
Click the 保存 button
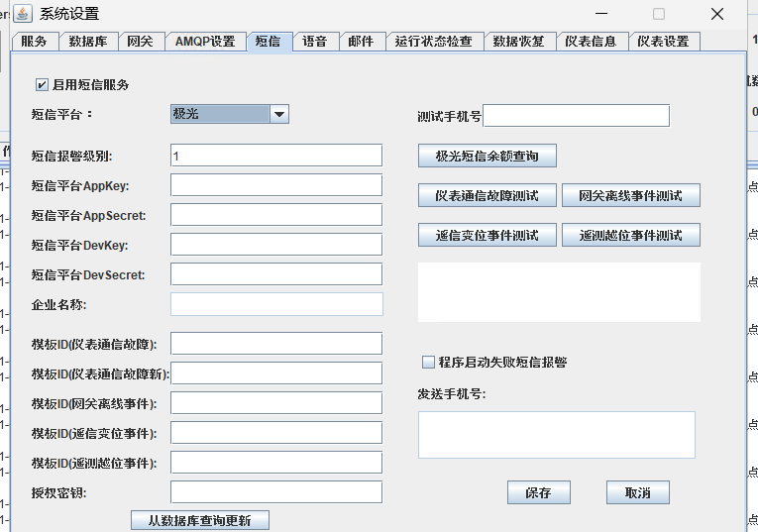538,492
